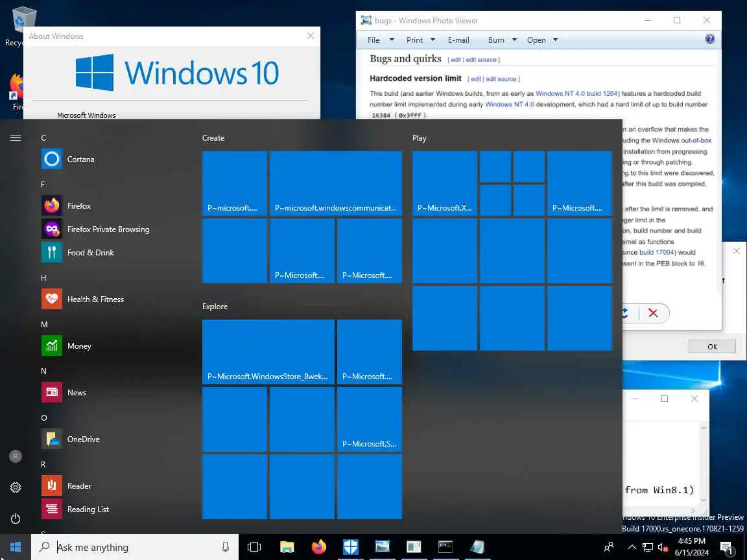
Task: Click the 'Ask me anything' search box
Action: (135, 547)
